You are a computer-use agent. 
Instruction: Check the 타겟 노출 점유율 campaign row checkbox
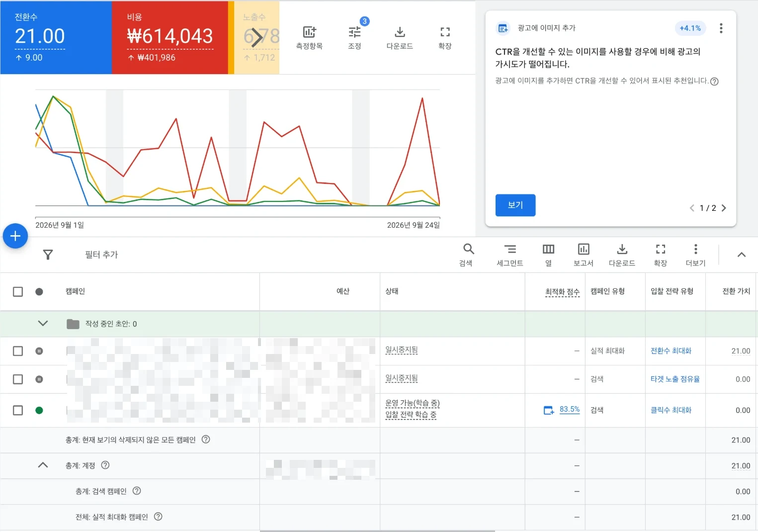click(x=18, y=379)
